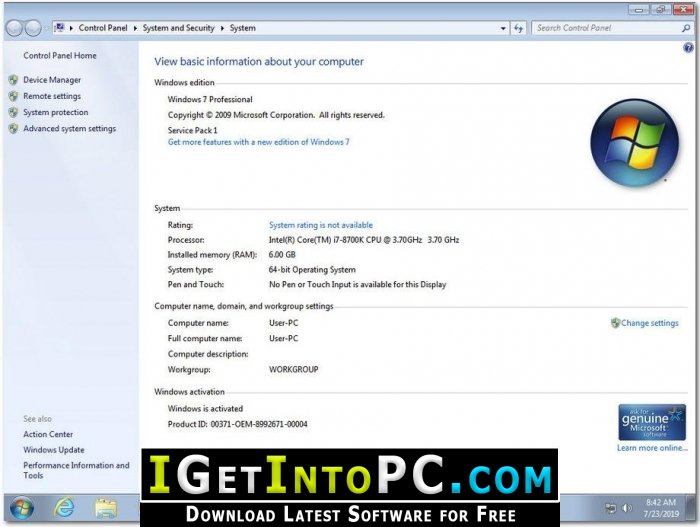700x527 pixels.
Task: Click the shield icon beside System protection
Action: (x=14, y=112)
